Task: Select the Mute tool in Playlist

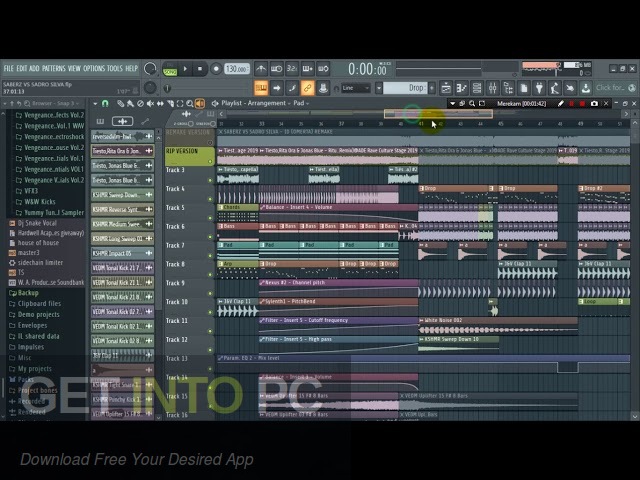Action: [150, 104]
